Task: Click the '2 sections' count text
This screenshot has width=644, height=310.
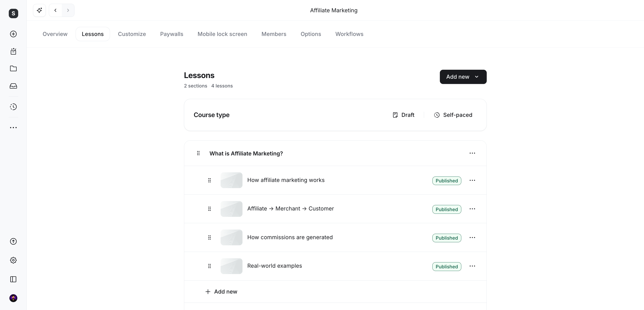Action: [195, 86]
